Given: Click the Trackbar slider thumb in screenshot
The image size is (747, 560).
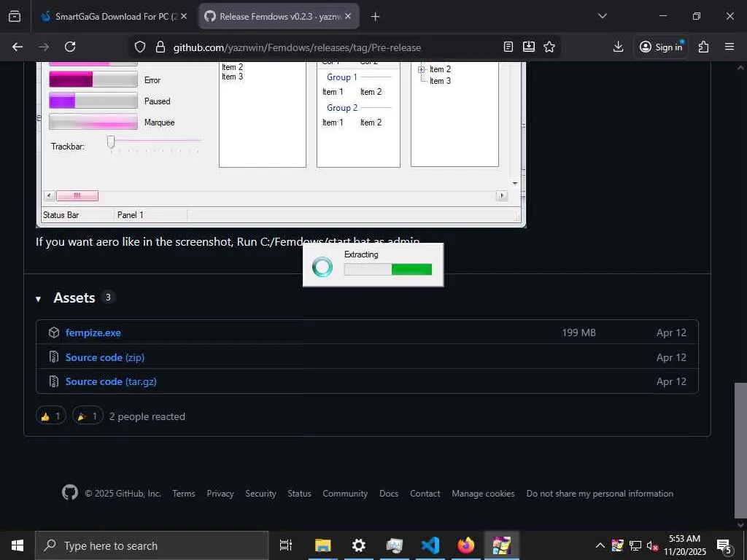Looking at the screenshot, I should (x=111, y=142).
